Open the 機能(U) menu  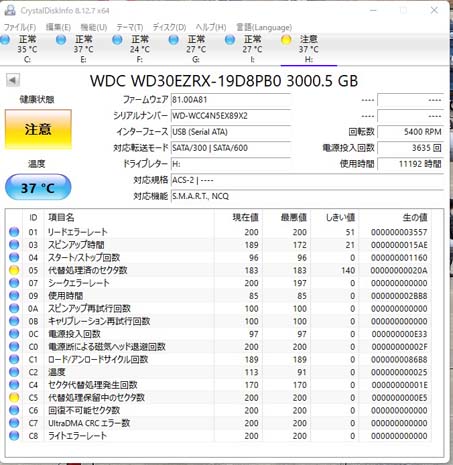(94, 27)
